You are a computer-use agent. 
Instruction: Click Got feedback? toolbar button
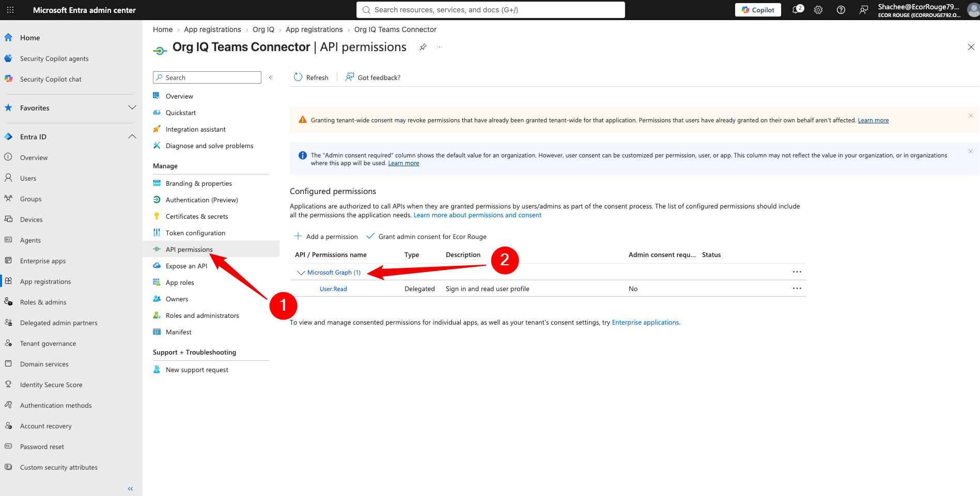(373, 77)
